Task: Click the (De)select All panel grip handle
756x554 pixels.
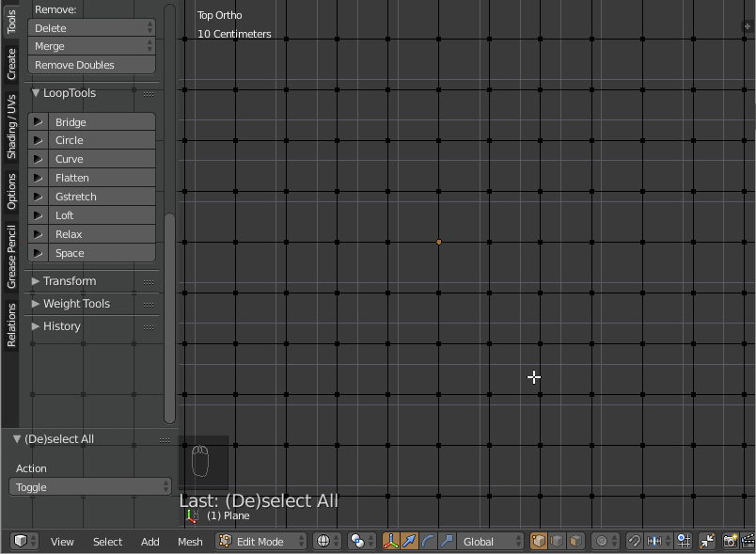Action: coord(165,440)
